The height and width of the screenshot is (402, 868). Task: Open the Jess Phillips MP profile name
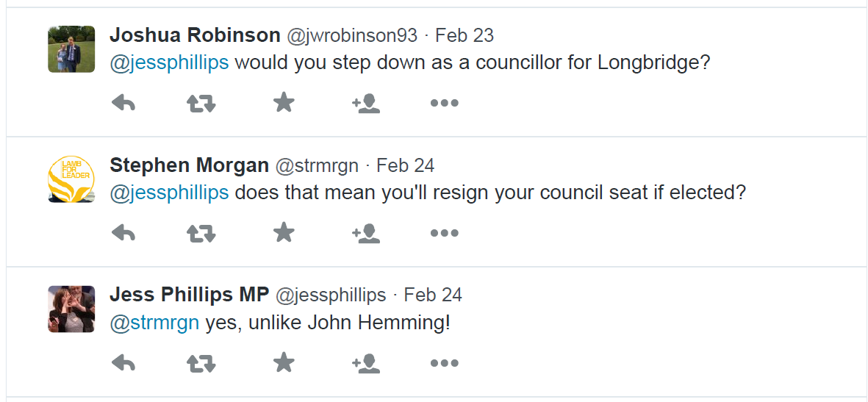189,295
